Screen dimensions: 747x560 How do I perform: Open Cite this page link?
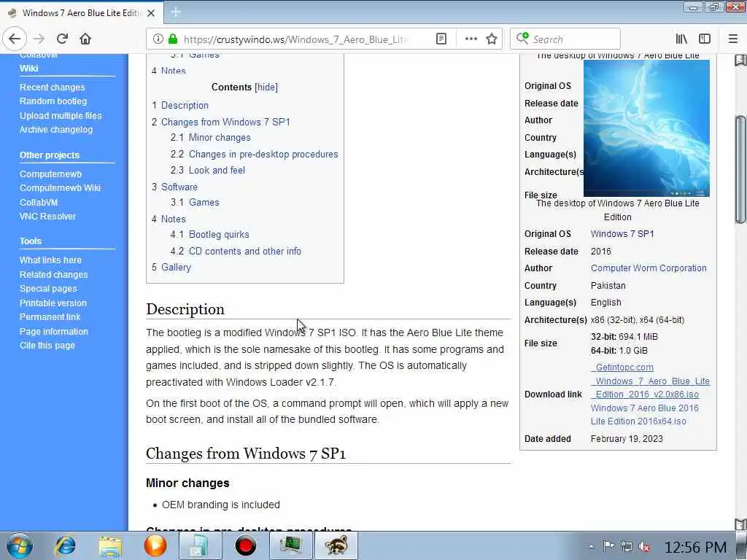(47, 346)
